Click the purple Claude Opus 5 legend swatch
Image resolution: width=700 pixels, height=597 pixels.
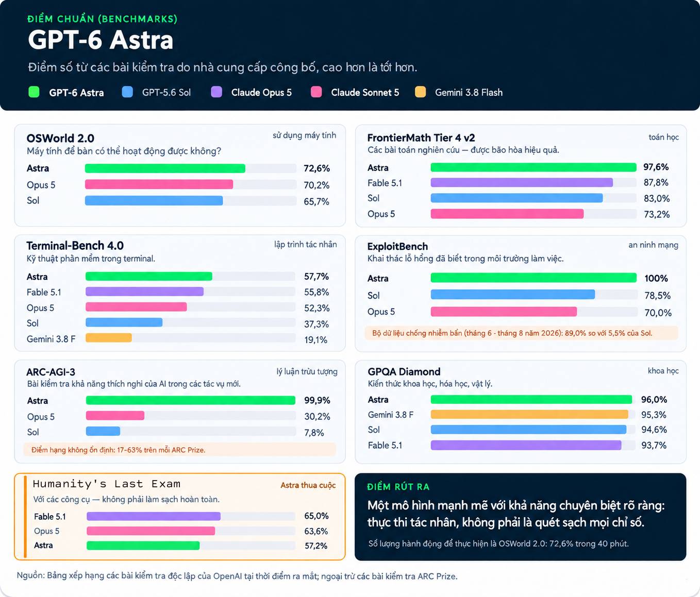(216, 92)
